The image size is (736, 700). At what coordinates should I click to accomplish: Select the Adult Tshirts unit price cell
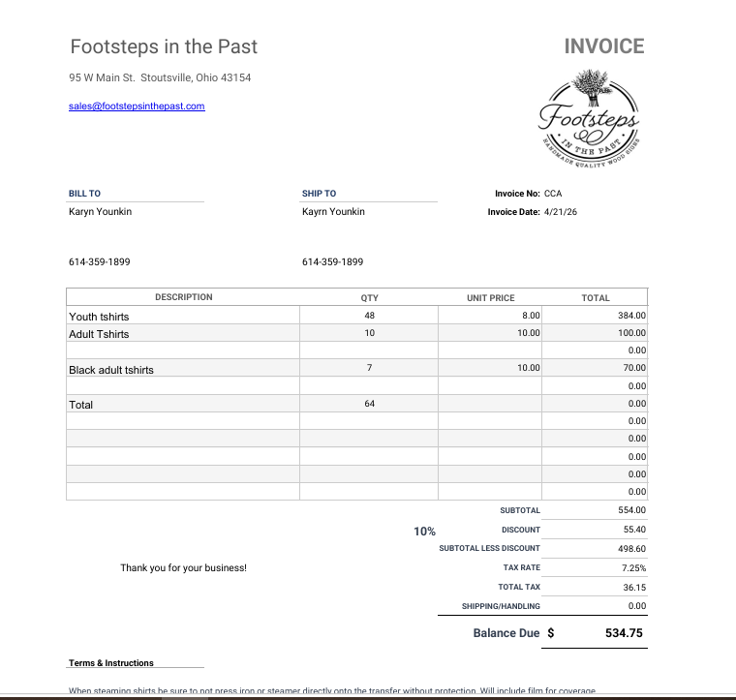point(490,333)
